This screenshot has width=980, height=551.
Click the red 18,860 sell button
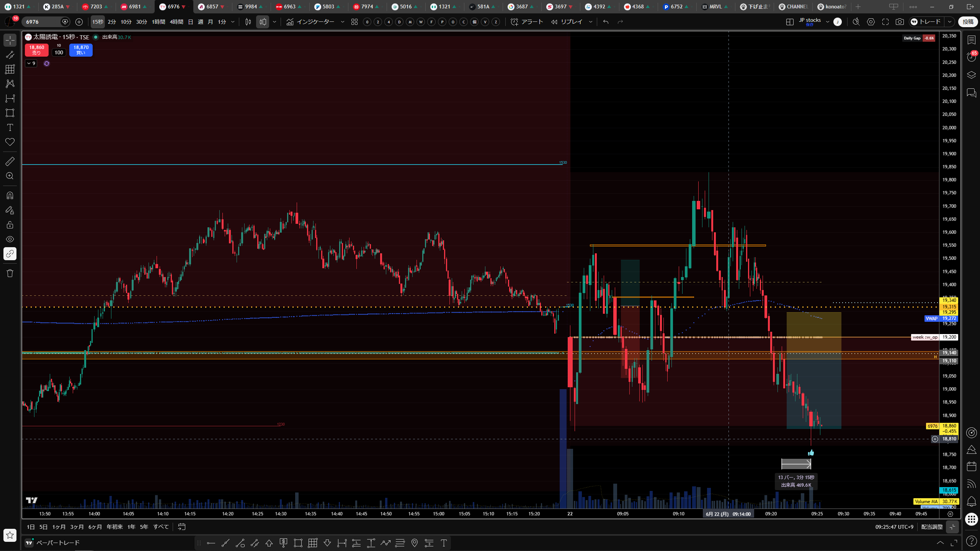point(37,50)
